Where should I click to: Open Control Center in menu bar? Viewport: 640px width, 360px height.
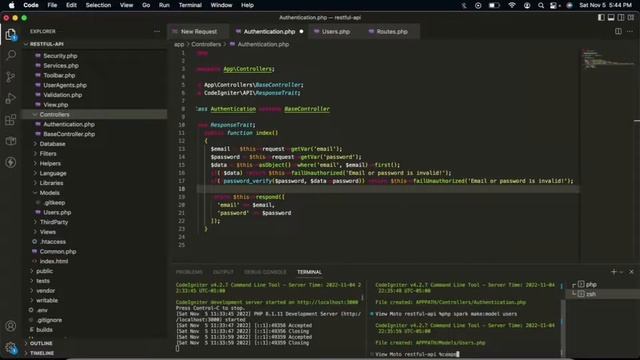pyautogui.click(x=553, y=5)
